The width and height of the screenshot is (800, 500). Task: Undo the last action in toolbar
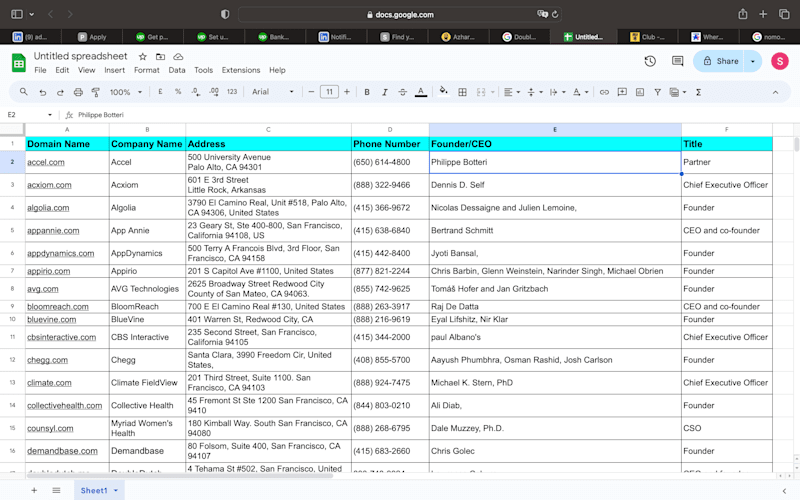(42, 92)
